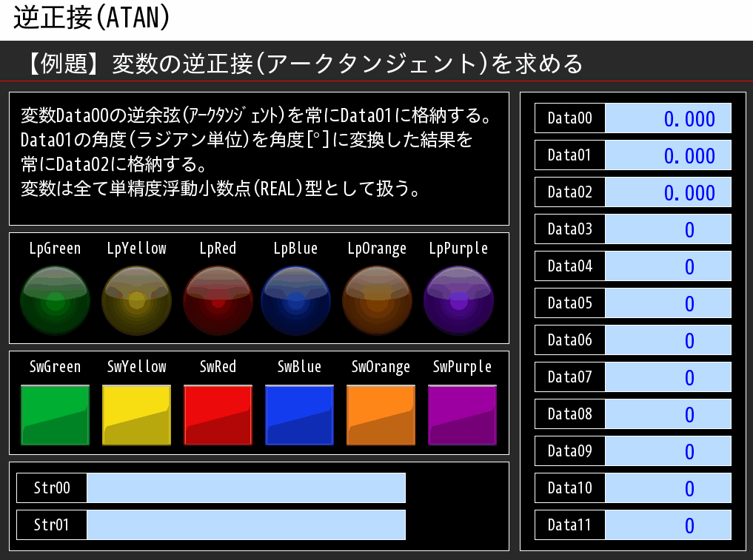
Task: Click the Data01 label
Action: coord(570,155)
